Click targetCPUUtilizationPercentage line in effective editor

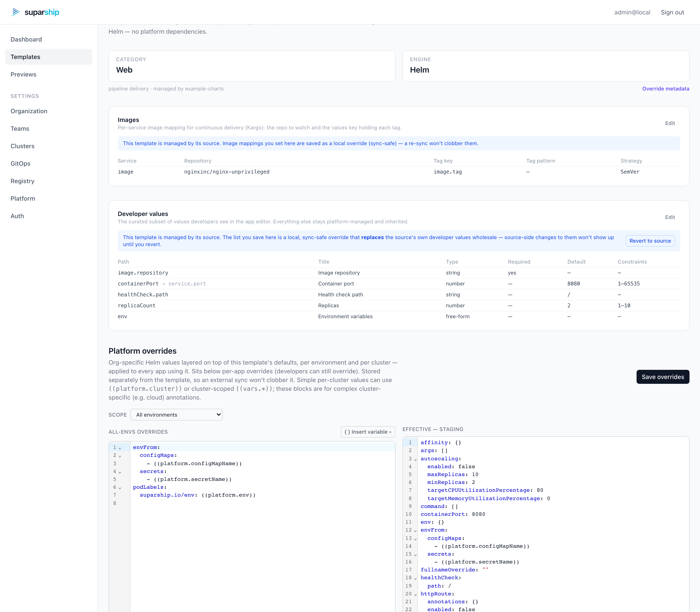point(553,490)
